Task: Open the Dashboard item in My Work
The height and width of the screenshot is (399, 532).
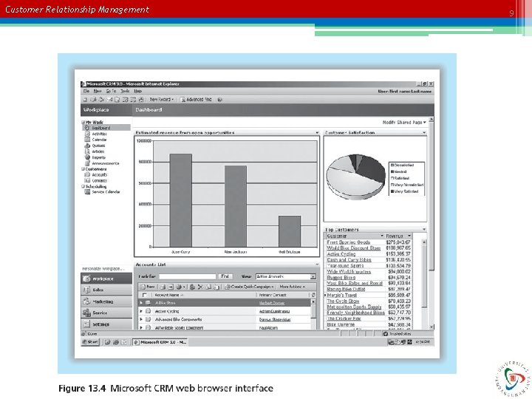Action: coord(106,128)
